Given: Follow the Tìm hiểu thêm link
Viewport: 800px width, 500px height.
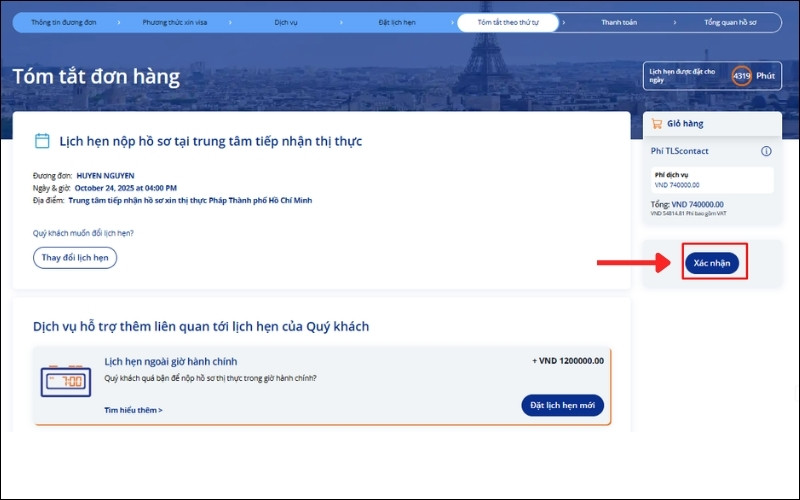Looking at the screenshot, I should (133, 410).
